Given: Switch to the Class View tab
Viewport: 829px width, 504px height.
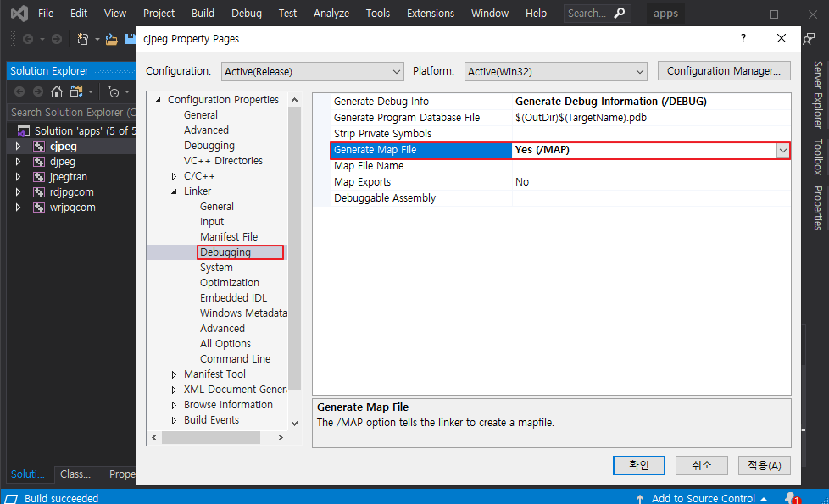Looking at the screenshot, I should tap(75, 474).
